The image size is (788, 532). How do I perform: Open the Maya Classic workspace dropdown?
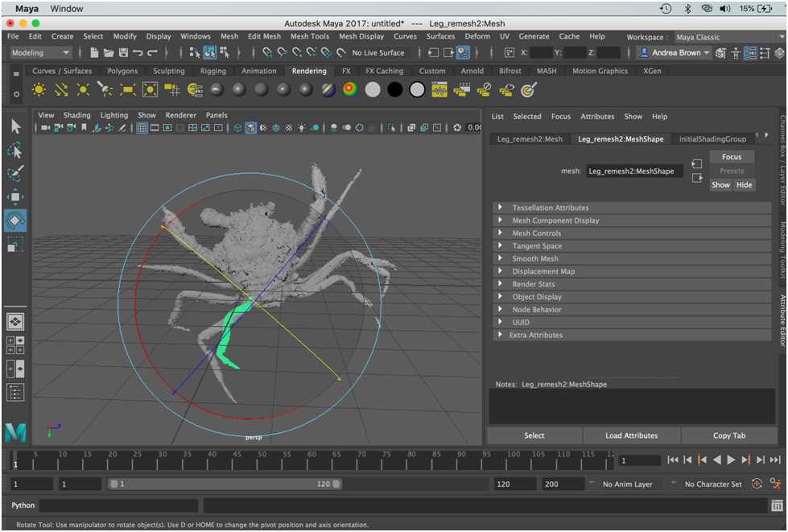click(x=729, y=37)
